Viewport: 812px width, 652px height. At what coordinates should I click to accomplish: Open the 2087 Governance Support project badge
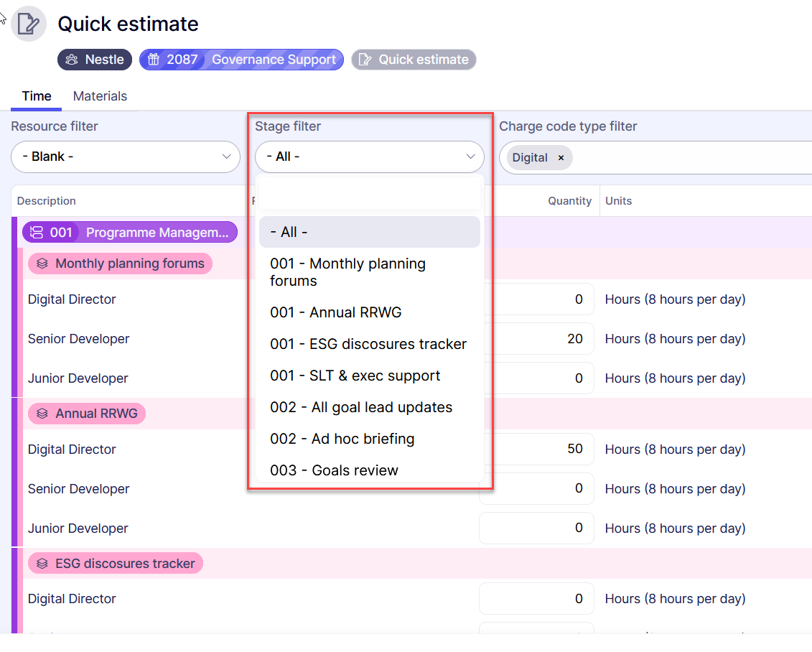(241, 60)
